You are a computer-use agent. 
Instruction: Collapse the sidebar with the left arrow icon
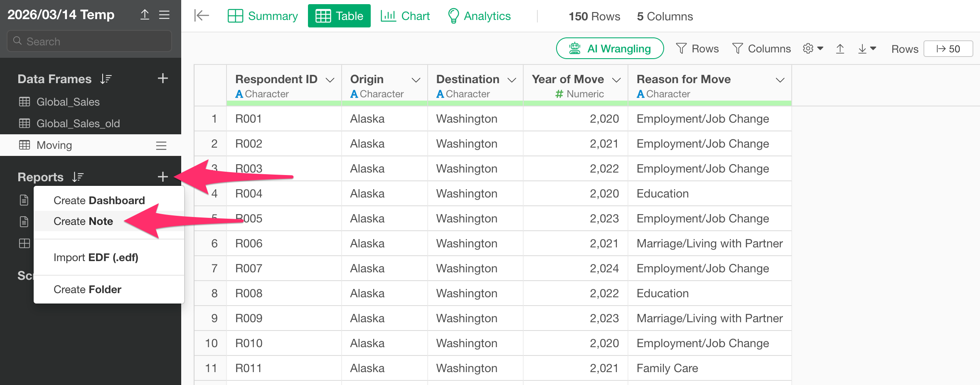202,16
